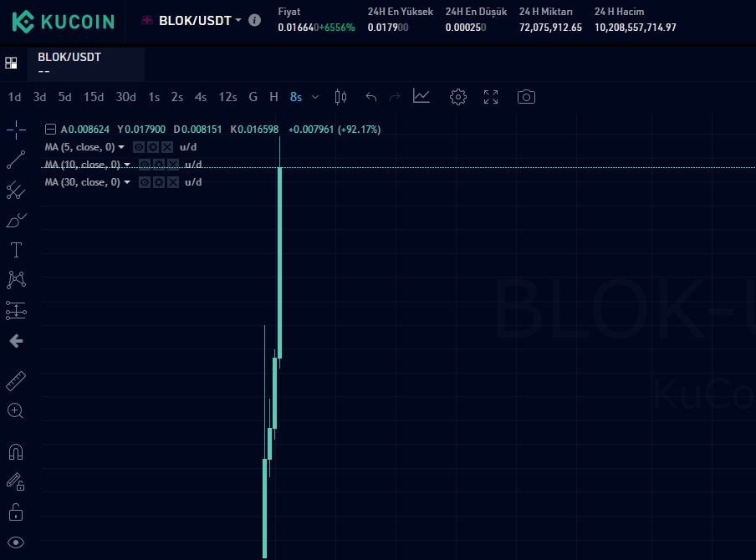Toggle magnet mode
The width and height of the screenshot is (756, 560).
[16, 452]
